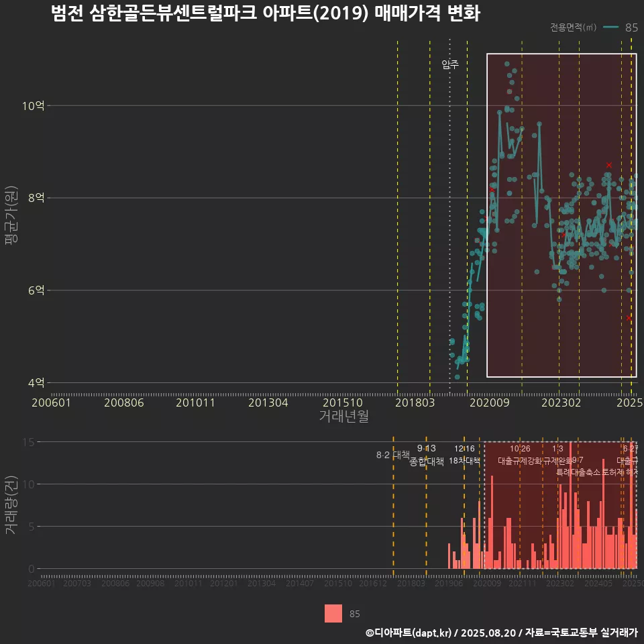Click the '©디아파트(dapt.kr)' source credit
This screenshot has height=644, width=644.
[x=409, y=633]
